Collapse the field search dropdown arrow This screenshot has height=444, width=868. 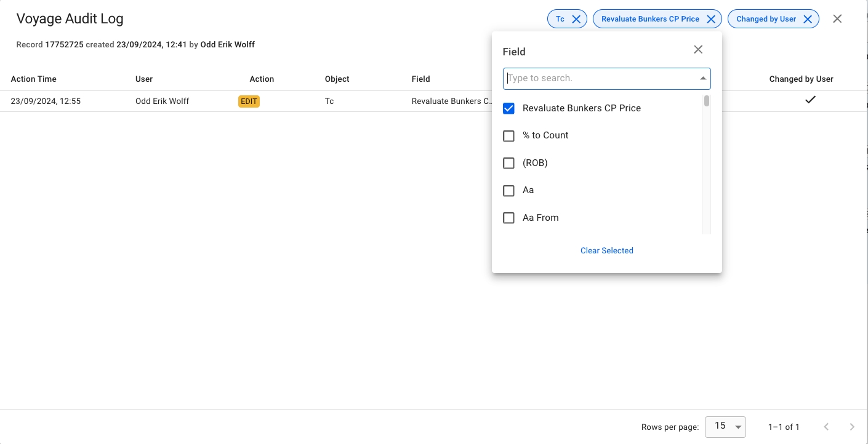pyautogui.click(x=702, y=79)
